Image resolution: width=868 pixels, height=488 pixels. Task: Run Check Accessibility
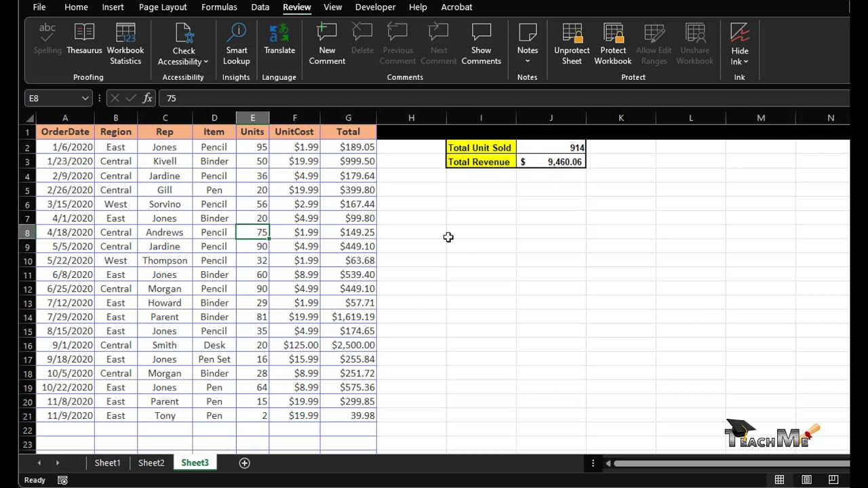(x=183, y=44)
